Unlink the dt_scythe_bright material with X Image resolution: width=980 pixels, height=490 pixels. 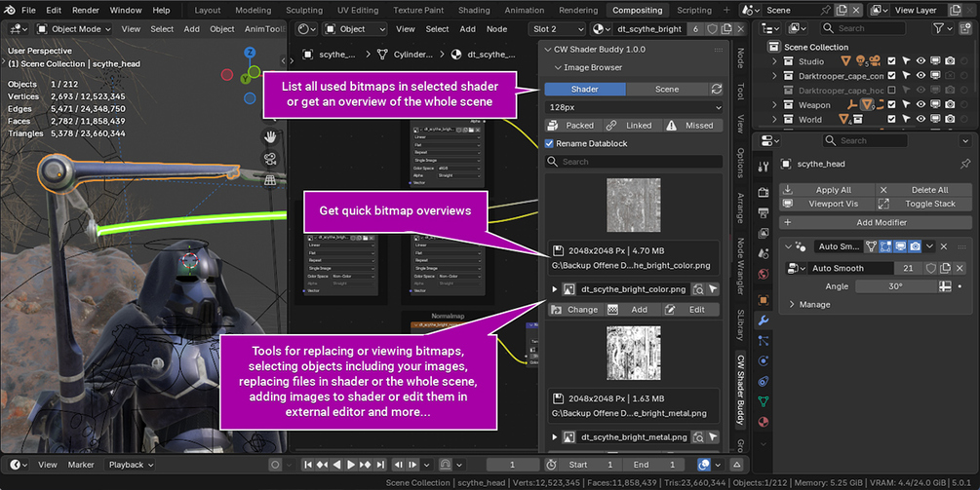[x=740, y=28]
